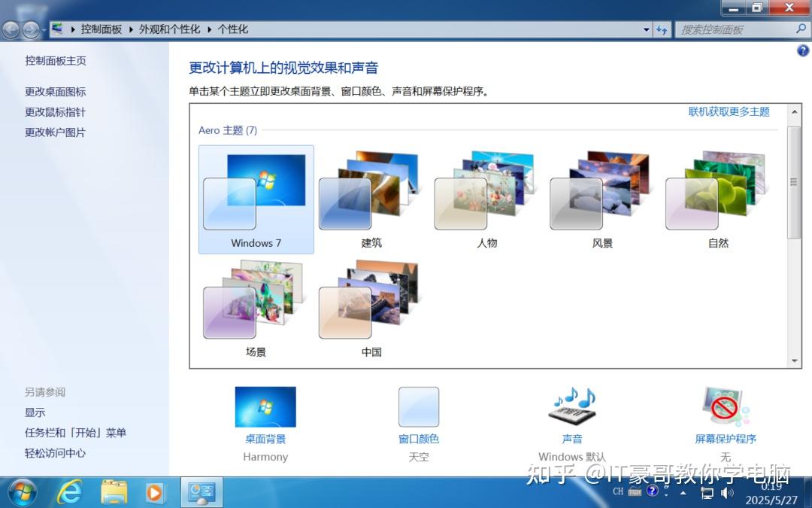Click the network status tray icon
The image size is (812, 508).
click(x=707, y=492)
